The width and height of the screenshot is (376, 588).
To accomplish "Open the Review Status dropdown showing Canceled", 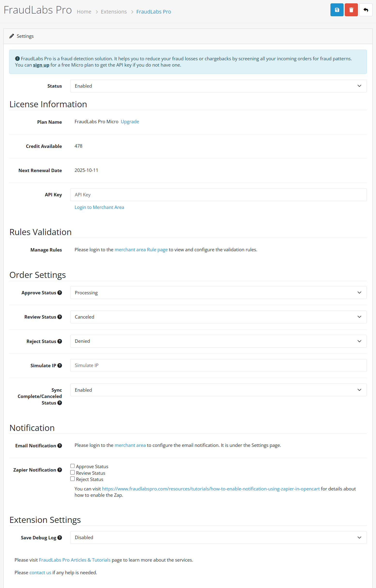I will [218, 317].
